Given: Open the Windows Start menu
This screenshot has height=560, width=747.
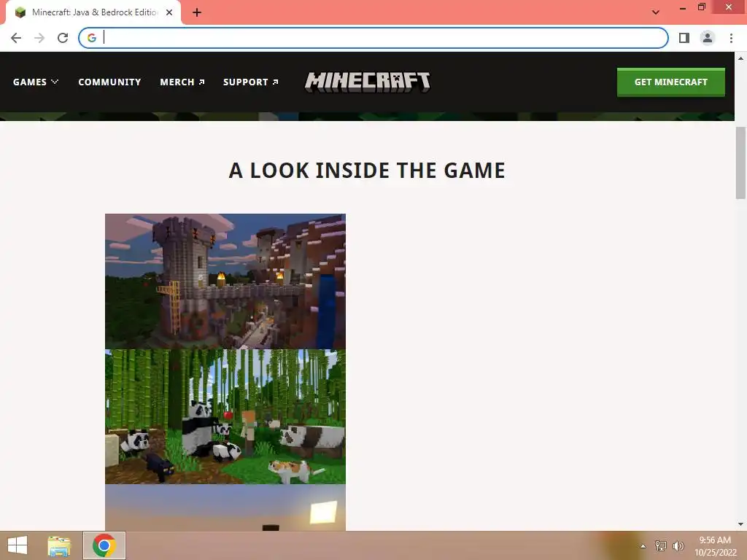Looking at the screenshot, I should pos(18,545).
